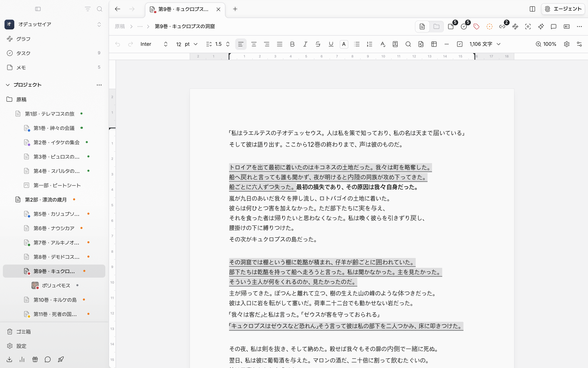Image resolution: width=588 pixels, height=368 pixels.
Task: Click the find magnifier in formatting bar
Action: (408, 44)
